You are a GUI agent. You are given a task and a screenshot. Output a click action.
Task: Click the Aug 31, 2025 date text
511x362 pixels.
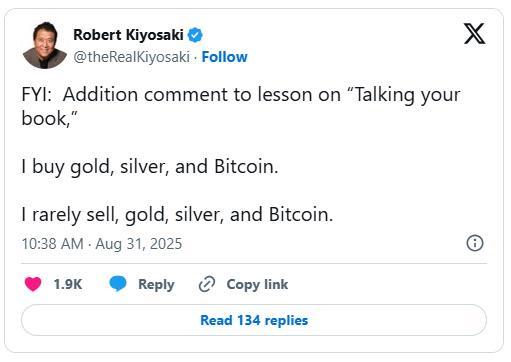tap(139, 244)
